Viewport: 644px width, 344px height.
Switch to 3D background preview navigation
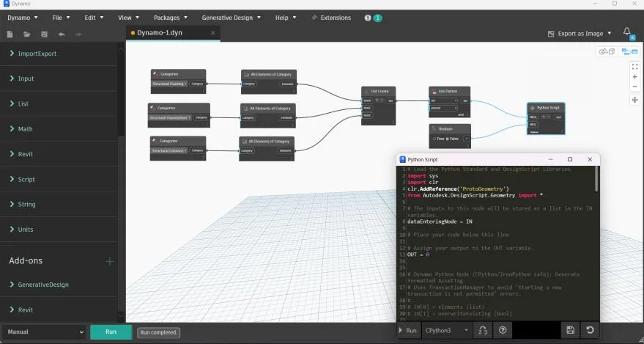[607, 52]
